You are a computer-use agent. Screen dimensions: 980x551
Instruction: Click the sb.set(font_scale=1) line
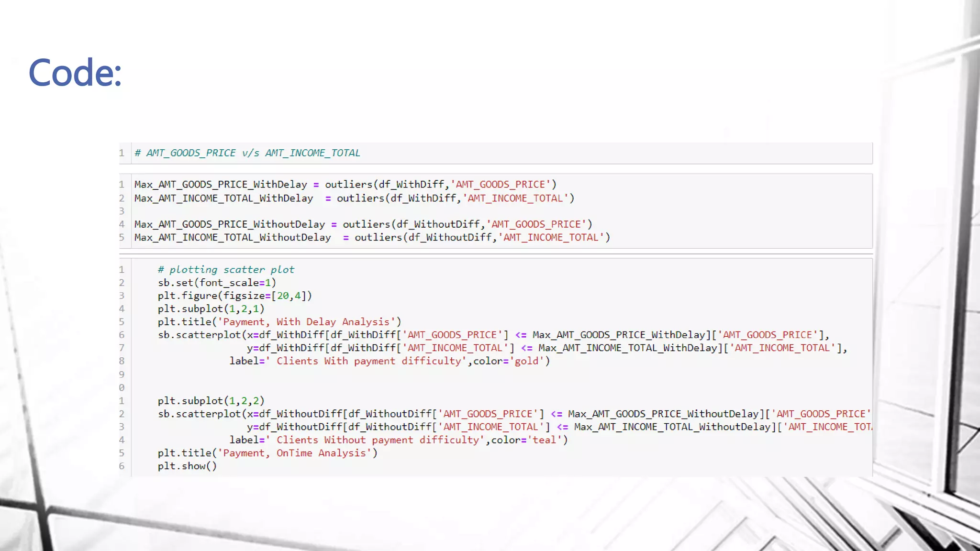pos(217,283)
